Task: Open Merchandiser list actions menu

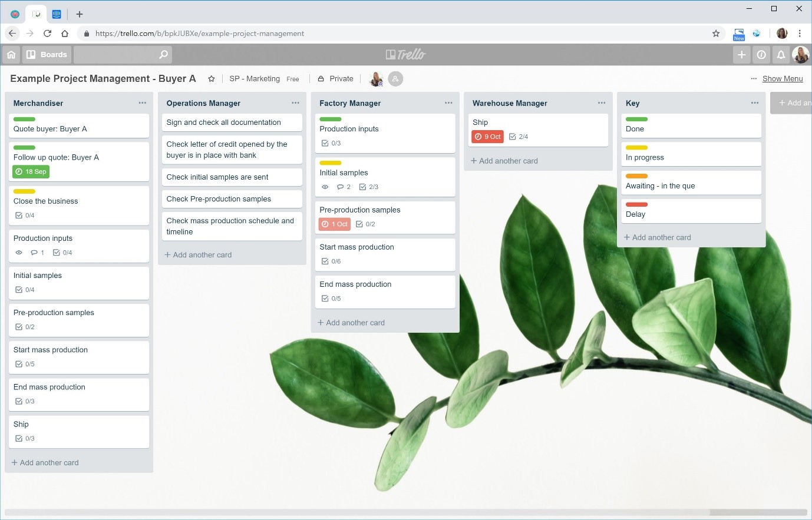Action: 142,103
